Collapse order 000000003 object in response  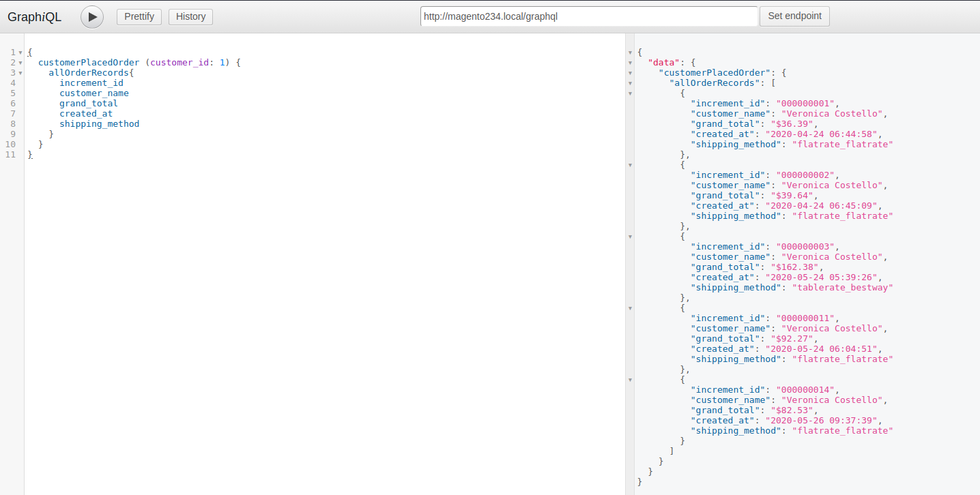point(630,237)
